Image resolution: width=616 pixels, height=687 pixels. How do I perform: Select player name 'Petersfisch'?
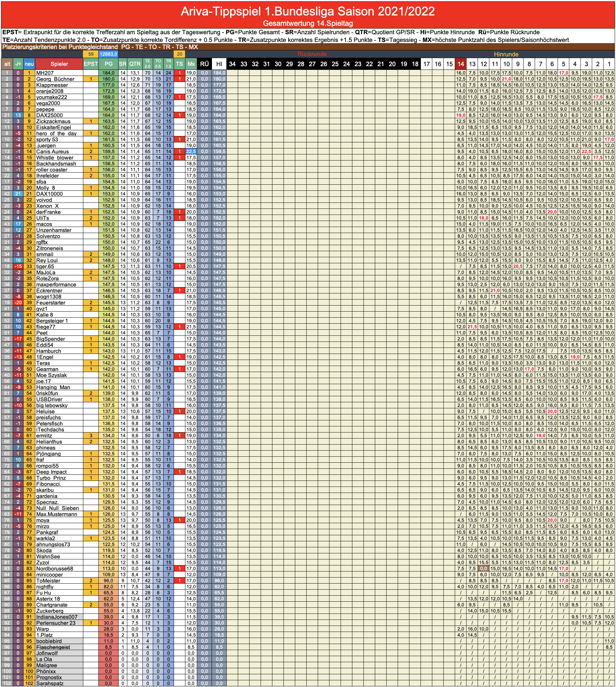50,423
